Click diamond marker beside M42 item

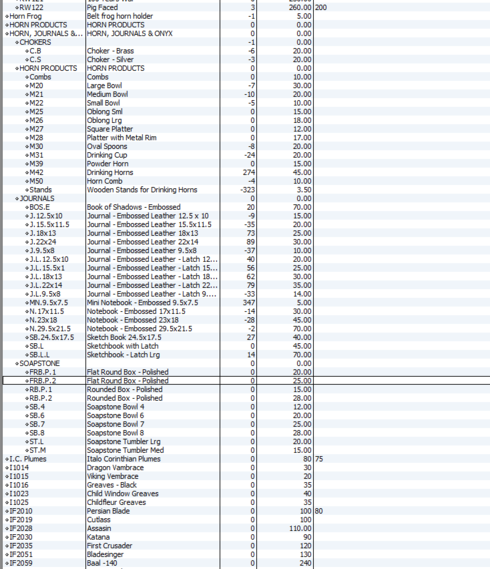(x=27, y=173)
